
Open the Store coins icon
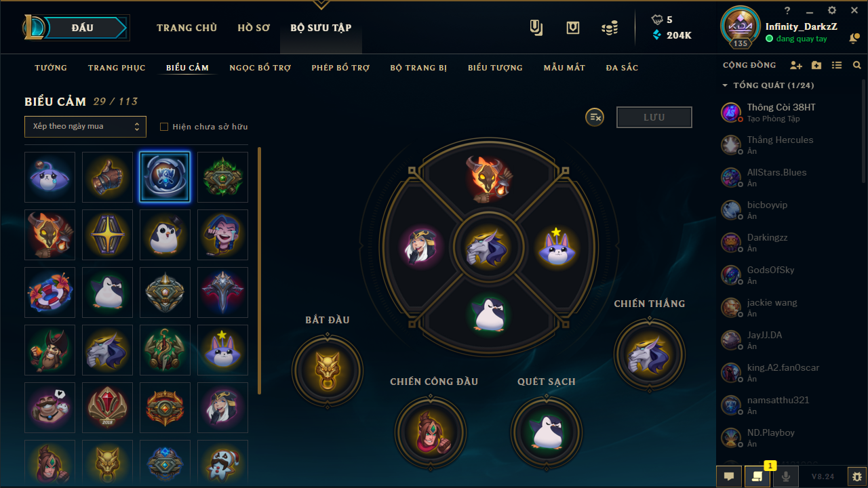[610, 28]
